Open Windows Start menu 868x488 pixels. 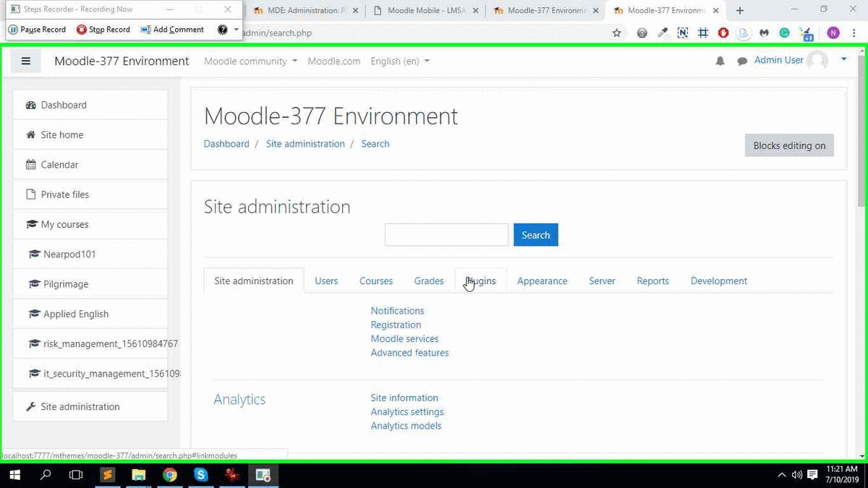coord(14,475)
